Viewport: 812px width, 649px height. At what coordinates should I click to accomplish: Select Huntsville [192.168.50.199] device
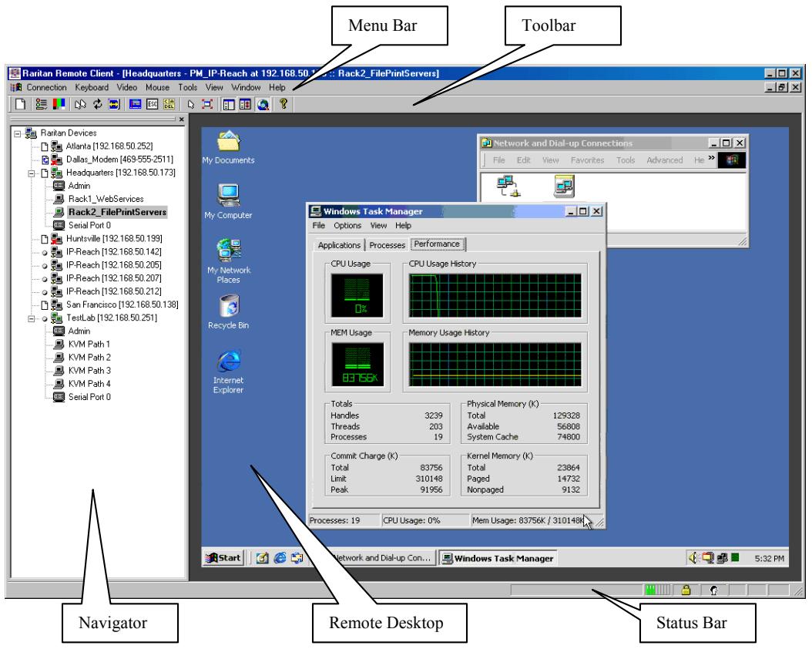pyautogui.click(x=114, y=239)
